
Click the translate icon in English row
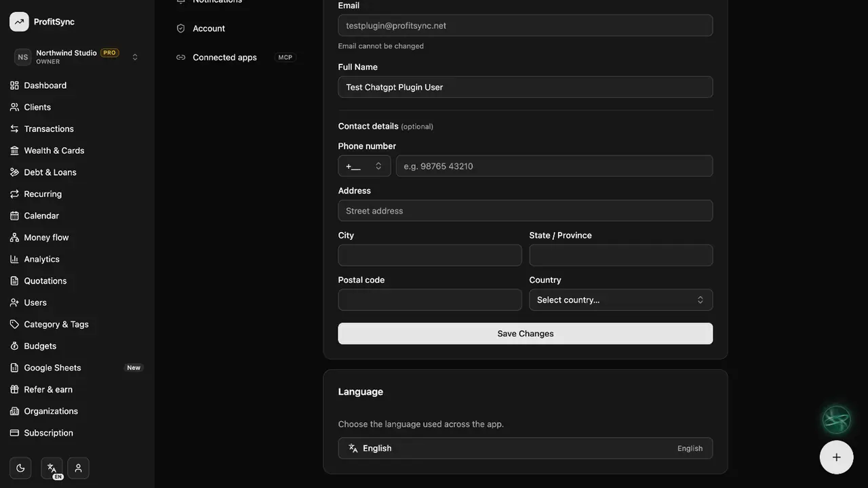353,448
